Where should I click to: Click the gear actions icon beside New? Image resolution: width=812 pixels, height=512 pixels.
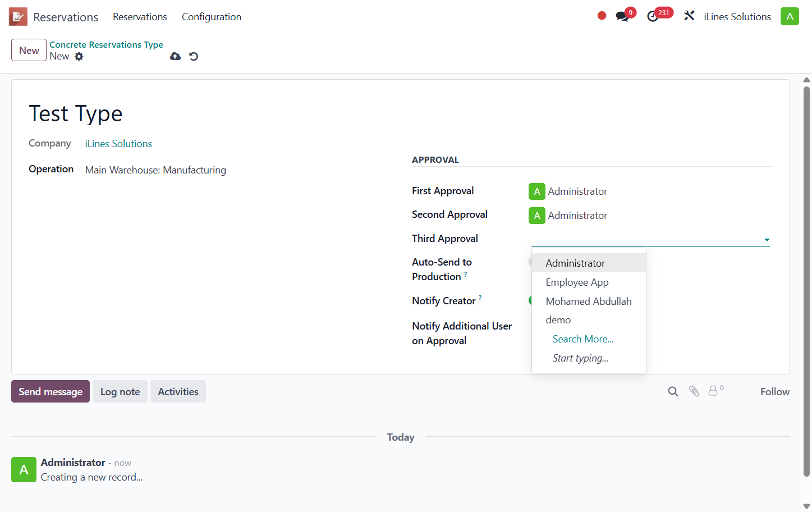click(79, 56)
